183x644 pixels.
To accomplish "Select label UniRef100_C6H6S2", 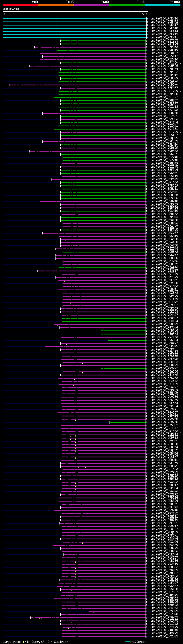I will click(x=164, y=567).
